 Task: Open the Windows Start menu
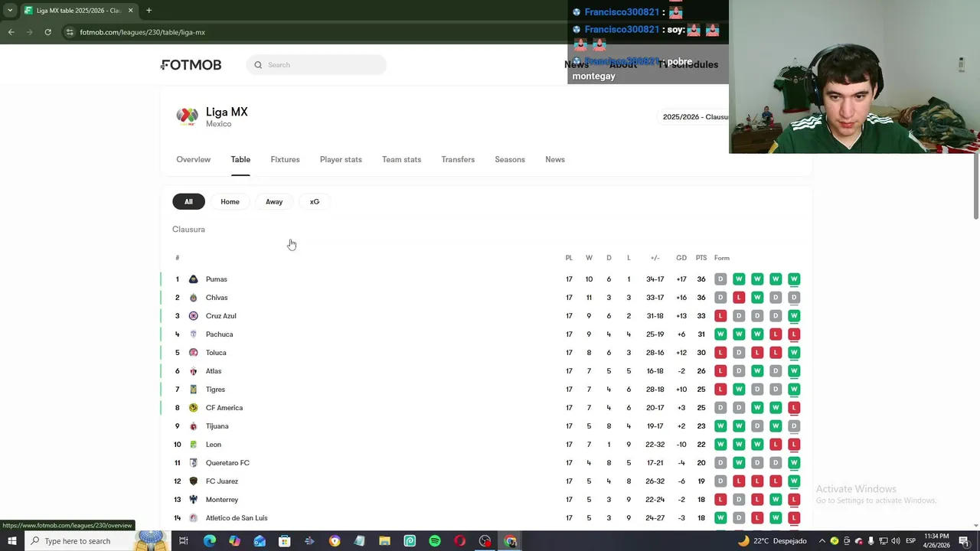point(11,541)
